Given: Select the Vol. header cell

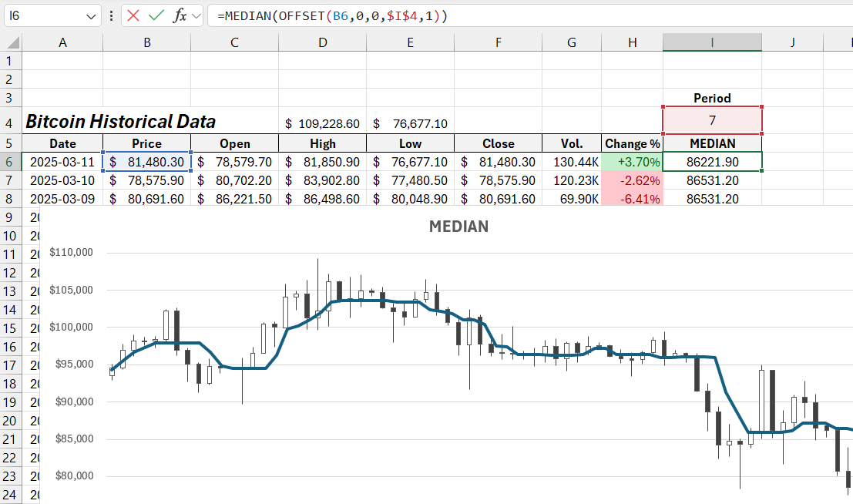Looking at the screenshot, I should tap(572, 143).
